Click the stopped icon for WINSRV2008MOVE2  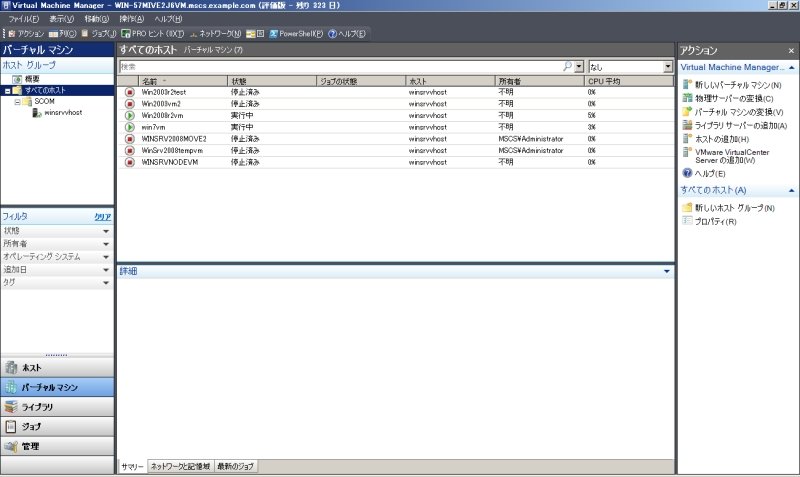tap(130, 139)
